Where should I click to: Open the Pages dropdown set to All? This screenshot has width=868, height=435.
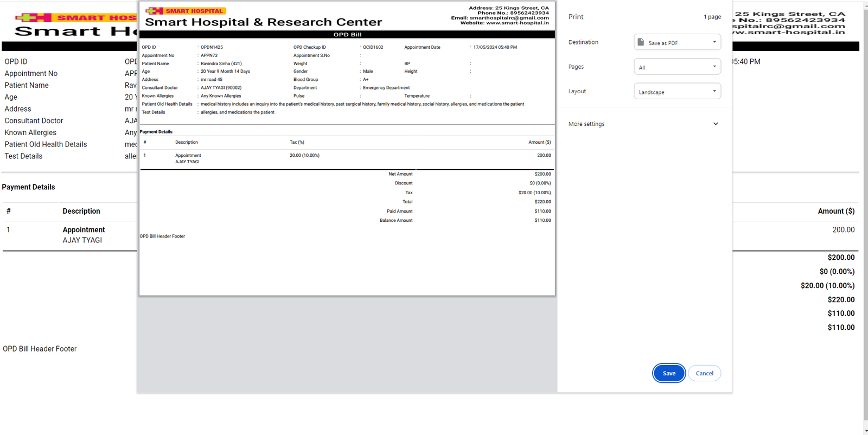[x=677, y=67]
